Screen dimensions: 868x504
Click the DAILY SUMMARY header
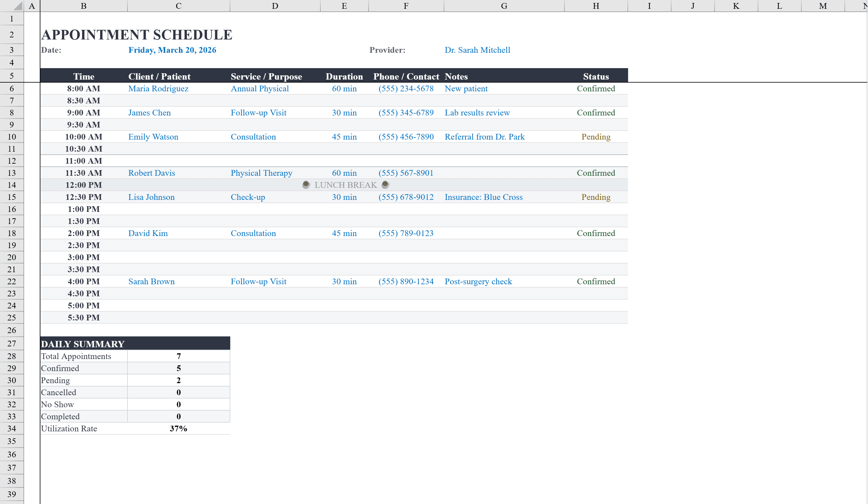click(x=82, y=343)
